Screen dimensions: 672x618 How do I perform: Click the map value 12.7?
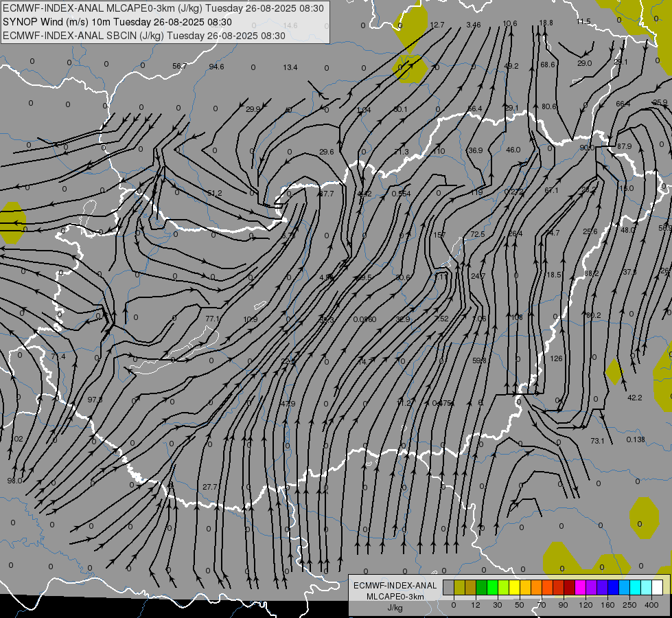click(437, 25)
